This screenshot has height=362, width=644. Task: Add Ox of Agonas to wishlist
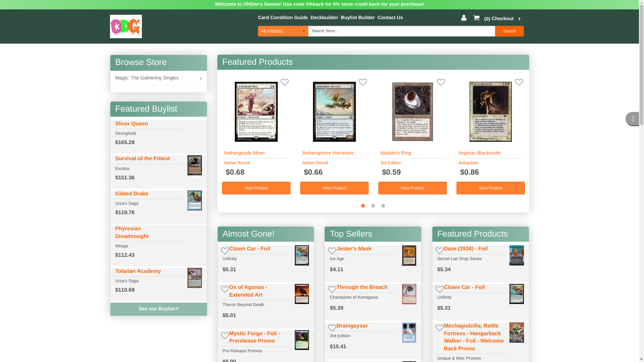[225, 289]
